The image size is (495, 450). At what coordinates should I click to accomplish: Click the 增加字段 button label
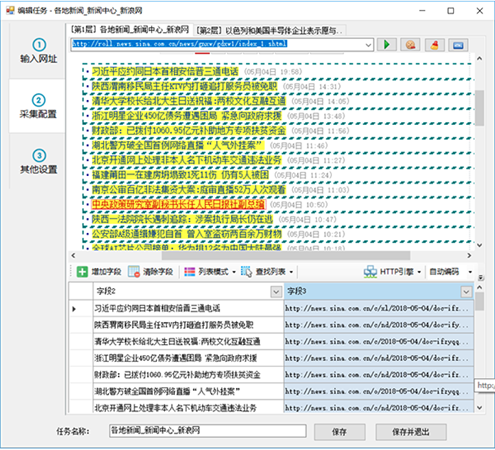coord(106,272)
